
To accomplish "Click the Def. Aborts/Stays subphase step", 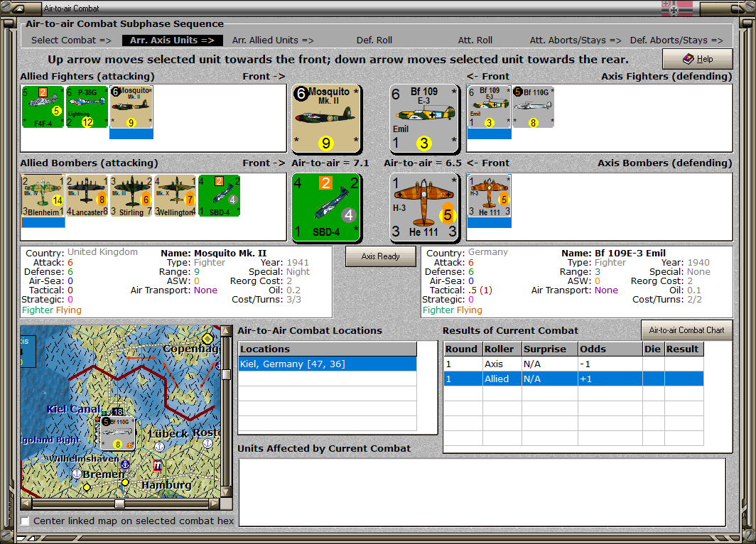I will click(x=676, y=40).
